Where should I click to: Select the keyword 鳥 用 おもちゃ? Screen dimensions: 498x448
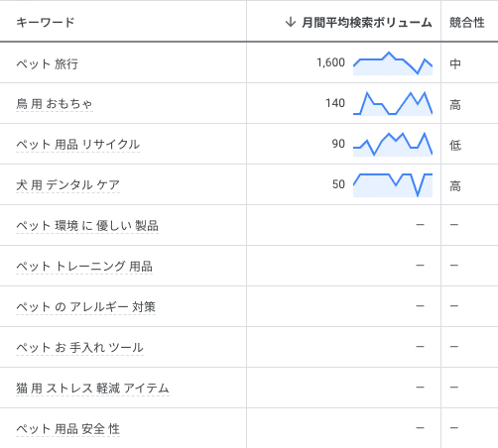tap(55, 104)
